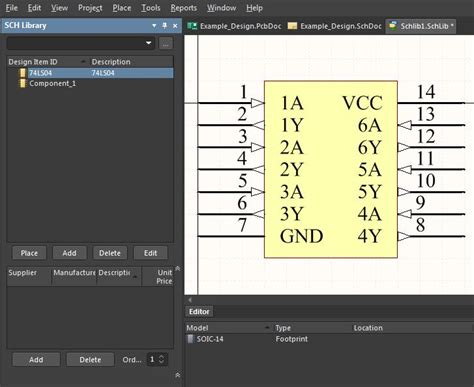The image size is (474, 387).
Task: Click the Type column header
Action: point(312,328)
